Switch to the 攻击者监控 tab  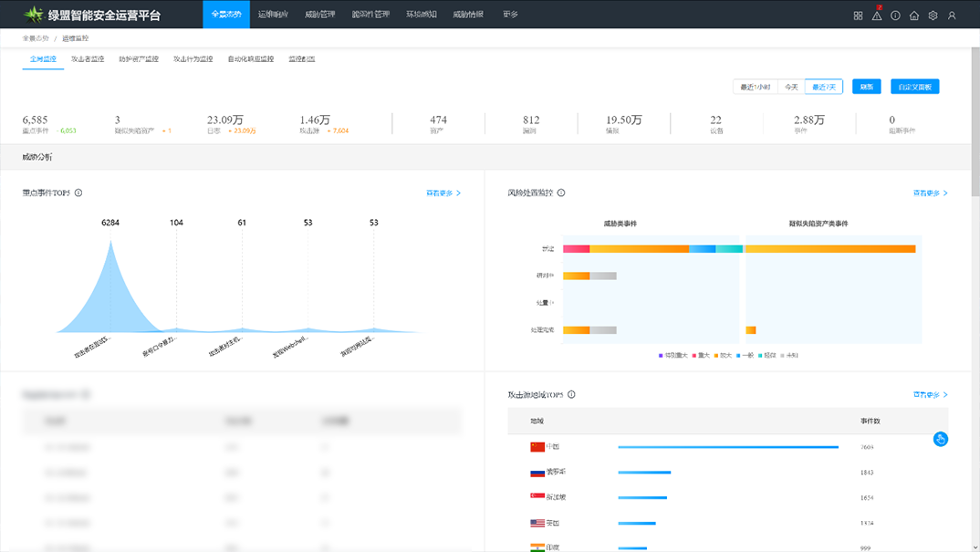(x=88, y=59)
